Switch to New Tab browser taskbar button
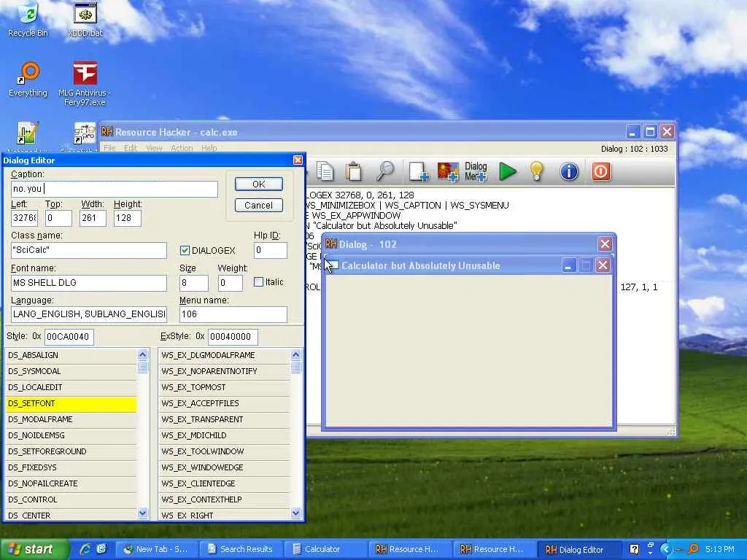 [158, 549]
